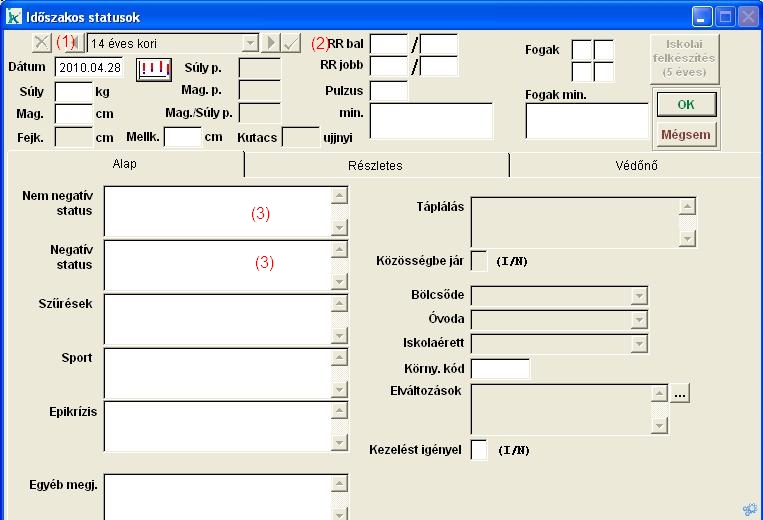Click ellipsis button next to Elváltozások
763x520 pixels.
point(680,394)
